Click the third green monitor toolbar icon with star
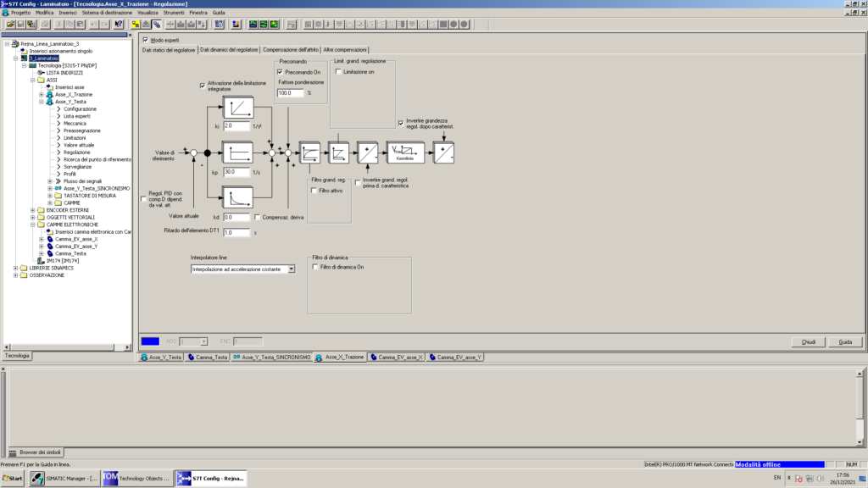868x488 pixels. pyautogui.click(x=274, y=25)
